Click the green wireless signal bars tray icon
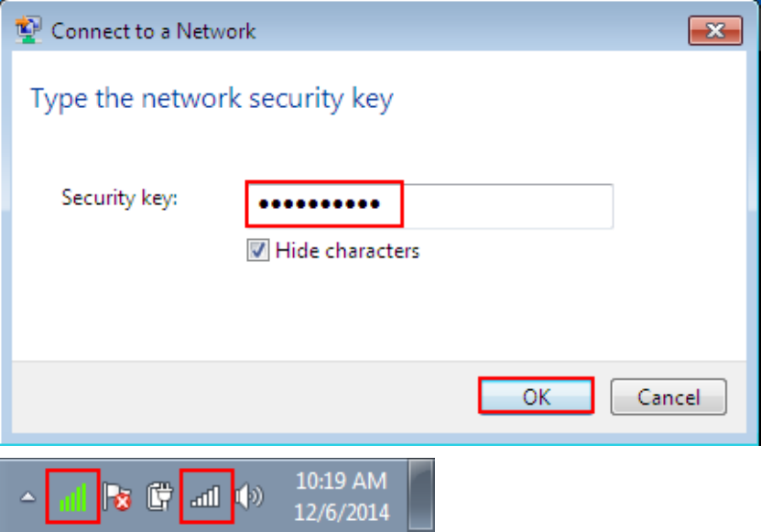 click(x=72, y=497)
